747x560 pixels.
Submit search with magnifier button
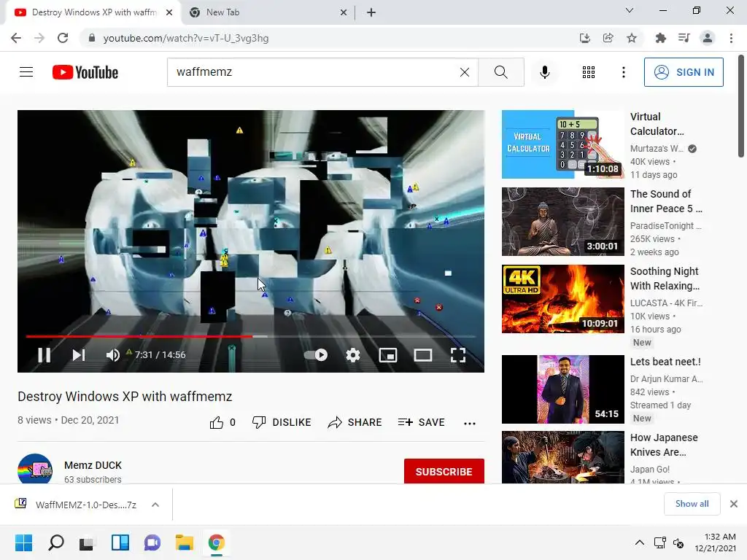500,72
